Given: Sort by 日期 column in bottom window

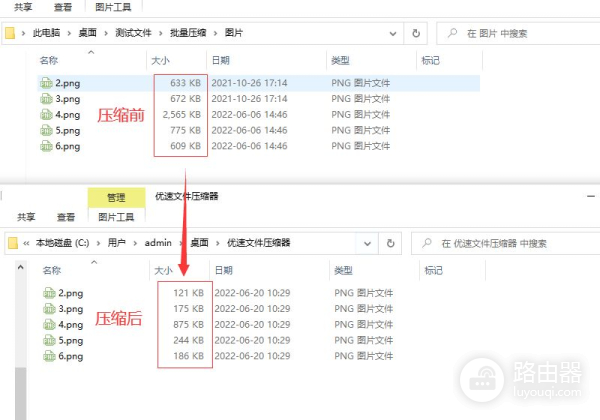Looking at the screenshot, I should pyautogui.click(x=224, y=270).
